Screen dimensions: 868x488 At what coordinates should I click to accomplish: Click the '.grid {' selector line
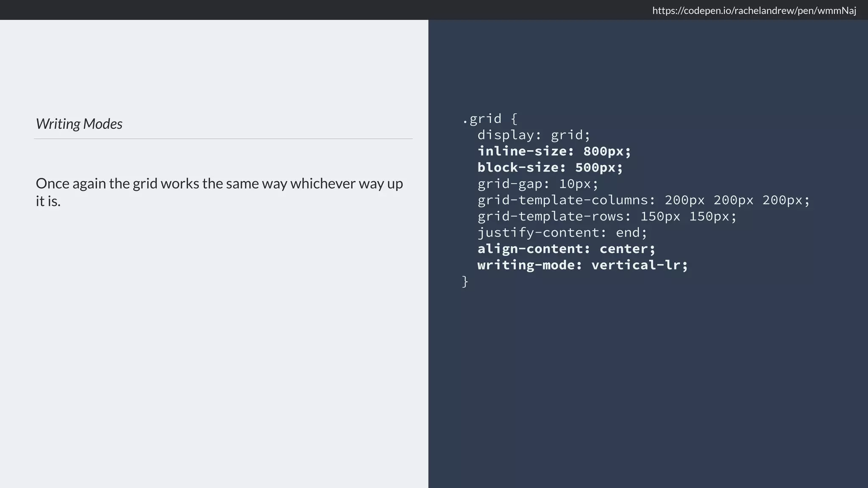490,119
